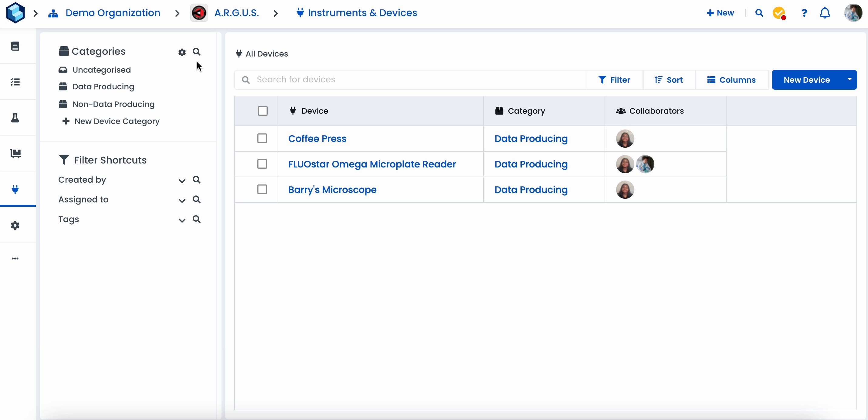Image resolution: width=868 pixels, height=420 pixels.
Task: Click the Categories settings gear icon
Action: (x=182, y=52)
